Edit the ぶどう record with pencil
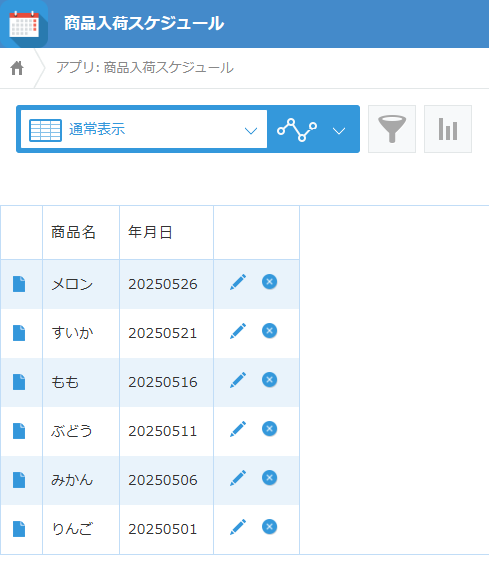The height and width of the screenshot is (586, 489). click(238, 429)
